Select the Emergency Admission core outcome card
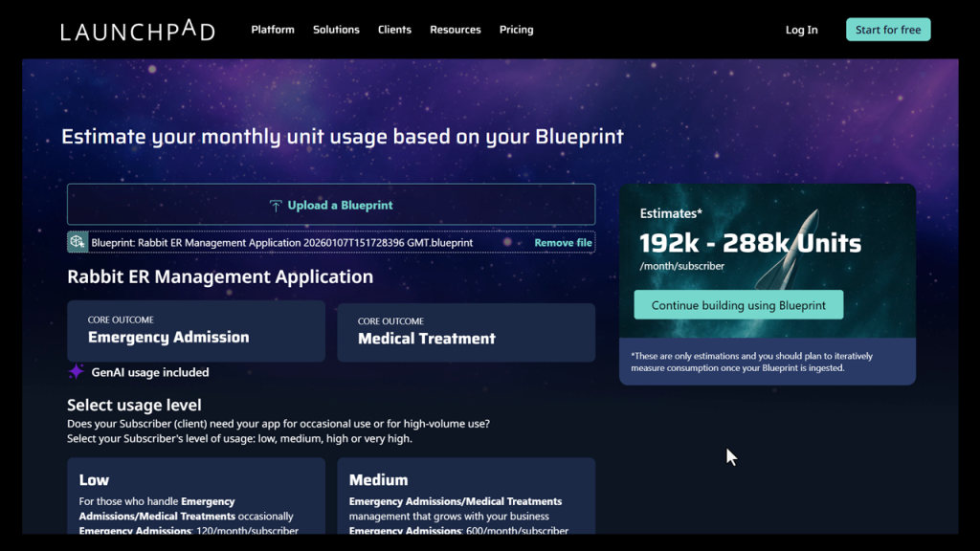The height and width of the screenshot is (551, 980). click(x=195, y=332)
